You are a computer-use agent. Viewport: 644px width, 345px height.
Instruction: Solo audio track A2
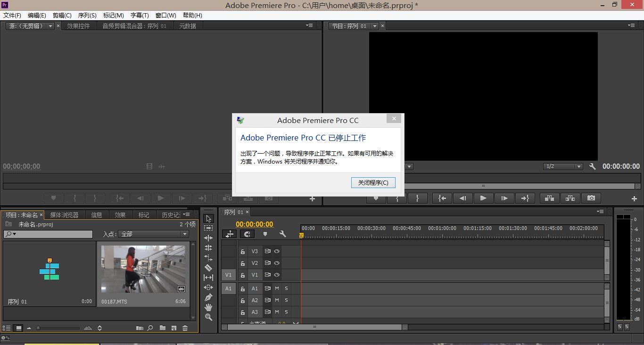tap(286, 300)
